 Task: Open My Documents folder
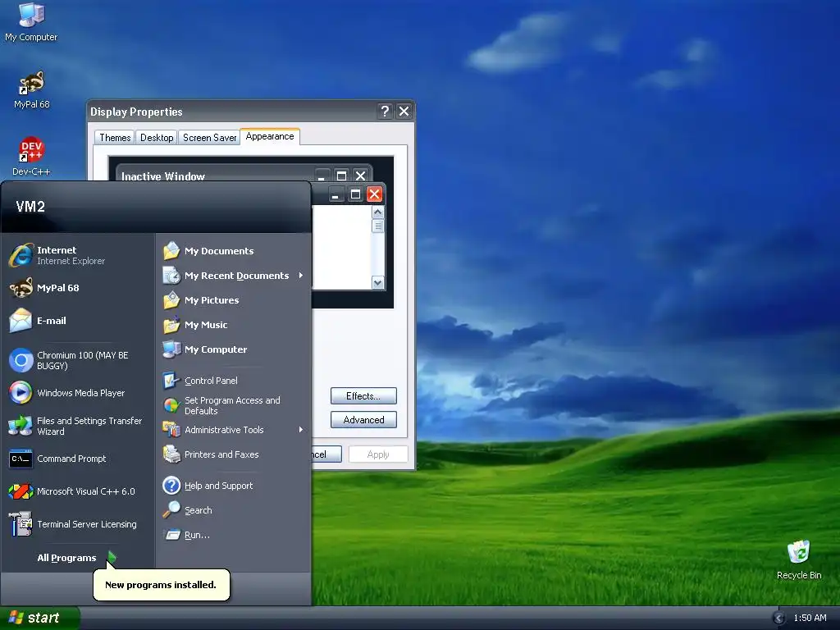tap(234, 251)
